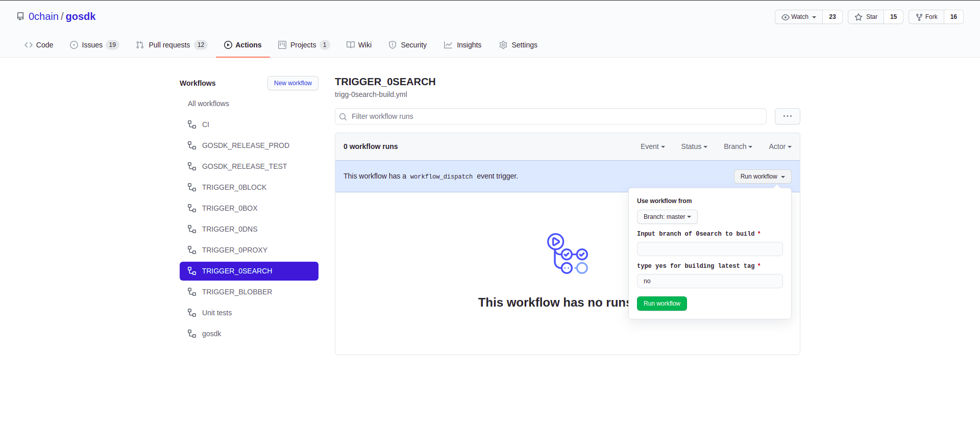Select the TRIGGER_BLOBBER workflow
This screenshot has width=980, height=427.
tap(249, 292)
